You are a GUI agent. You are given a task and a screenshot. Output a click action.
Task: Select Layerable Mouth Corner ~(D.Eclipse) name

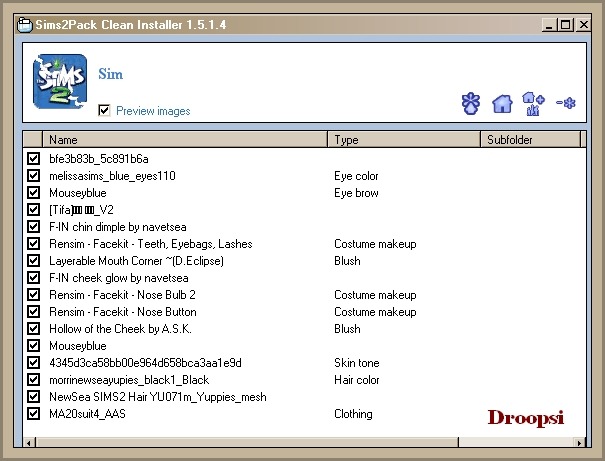pos(136,261)
